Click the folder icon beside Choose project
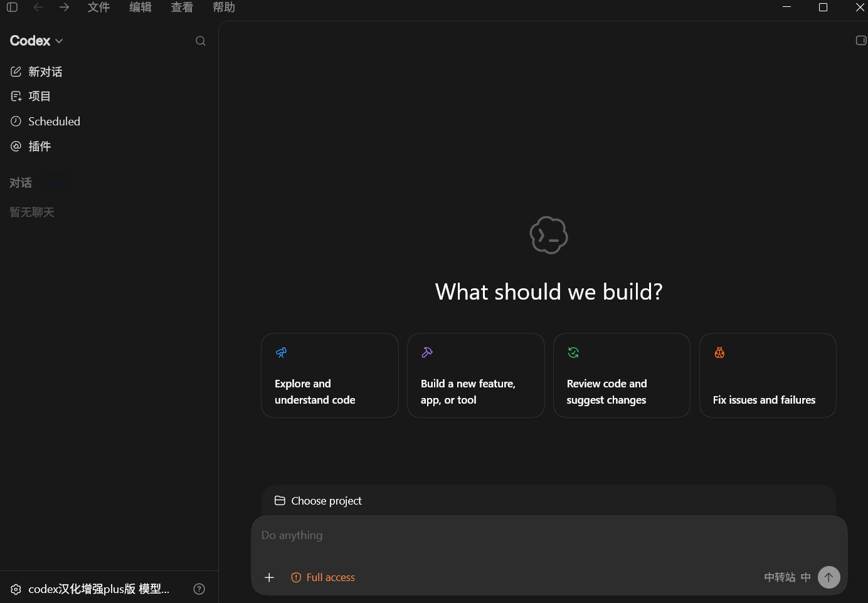 click(280, 501)
